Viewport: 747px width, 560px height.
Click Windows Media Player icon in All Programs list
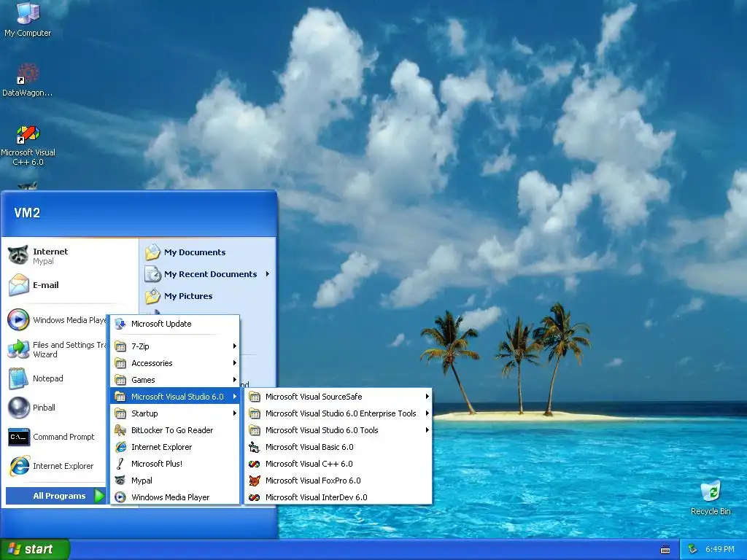tap(120, 497)
